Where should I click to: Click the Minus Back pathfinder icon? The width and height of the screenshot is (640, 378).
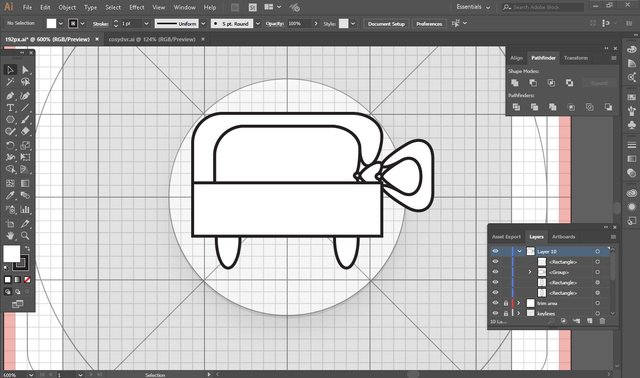(608, 107)
